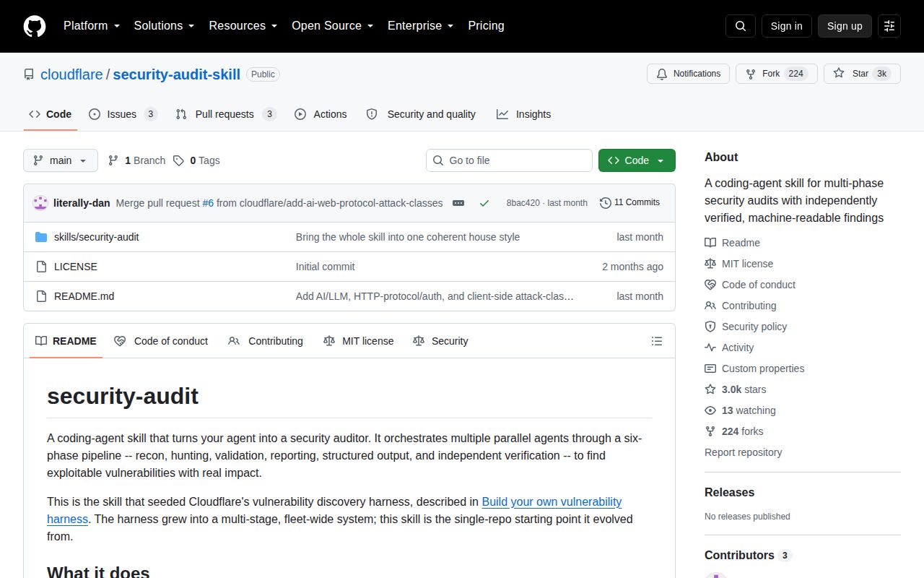The height and width of the screenshot is (578, 924).
Task: Open the Insights tab
Action: point(523,114)
